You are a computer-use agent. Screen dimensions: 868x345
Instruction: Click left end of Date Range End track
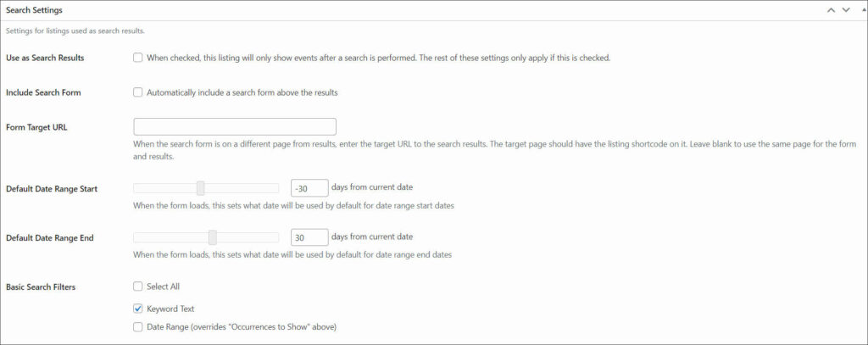click(x=136, y=237)
